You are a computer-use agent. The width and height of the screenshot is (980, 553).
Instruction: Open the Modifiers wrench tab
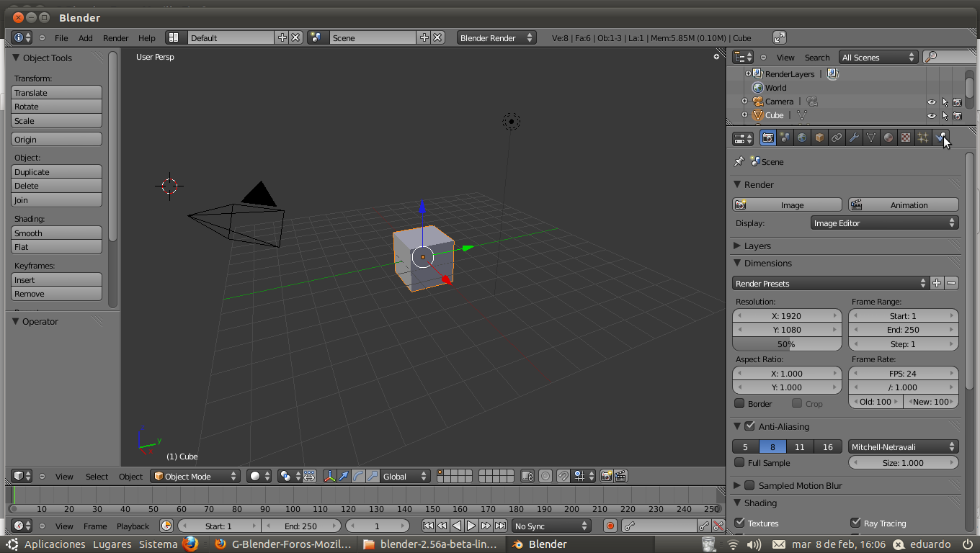tap(854, 138)
